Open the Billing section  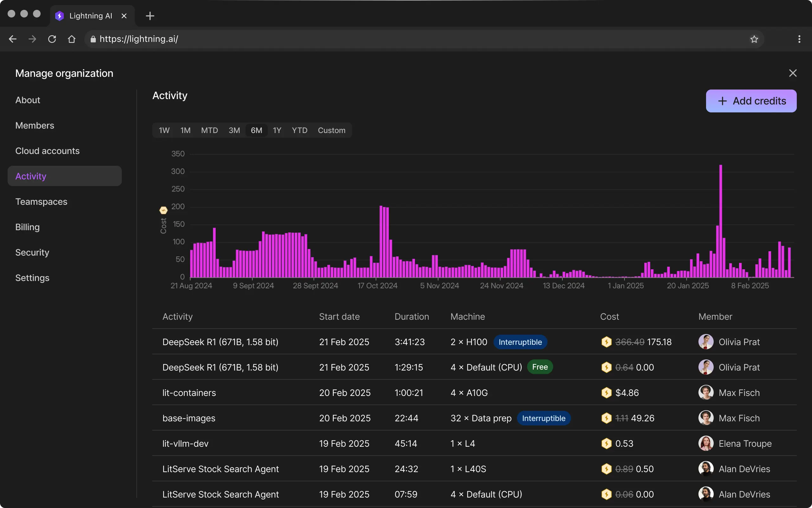coord(28,227)
